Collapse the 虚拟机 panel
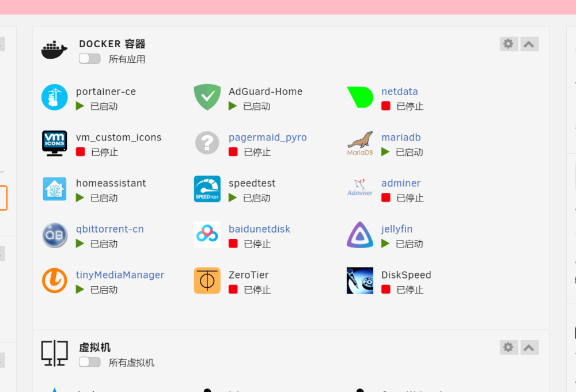The width and height of the screenshot is (576, 392). pyautogui.click(x=529, y=347)
